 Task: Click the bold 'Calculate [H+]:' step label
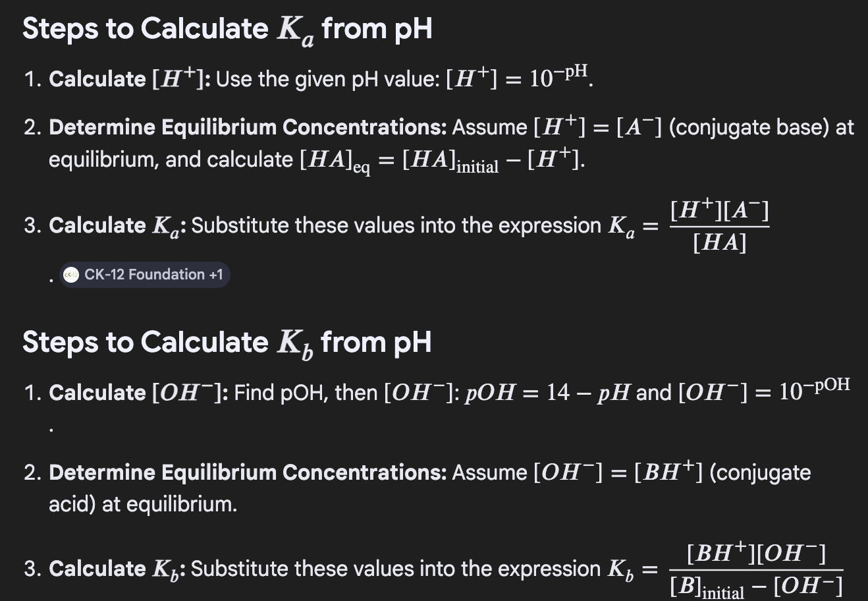(x=130, y=79)
